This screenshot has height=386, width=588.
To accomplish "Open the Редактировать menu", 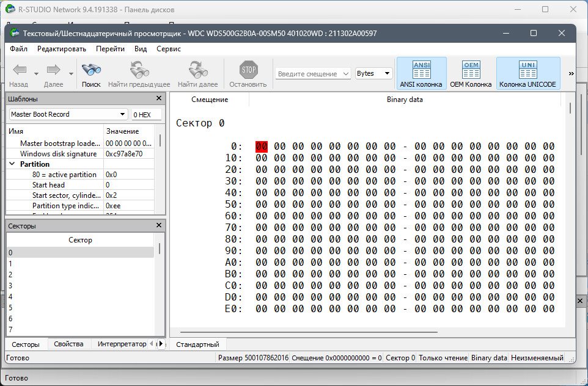I will [62, 49].
